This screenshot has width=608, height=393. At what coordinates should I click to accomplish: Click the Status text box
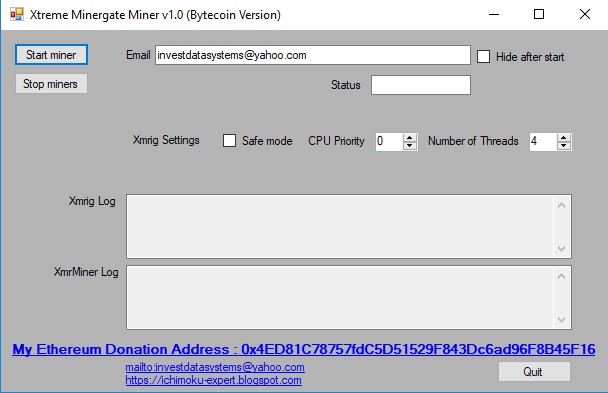point(421,85)
